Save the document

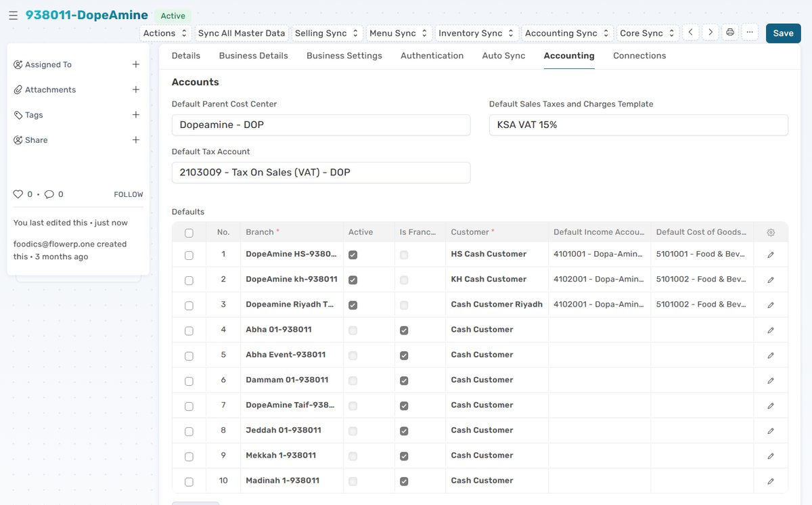click(783, 32)
